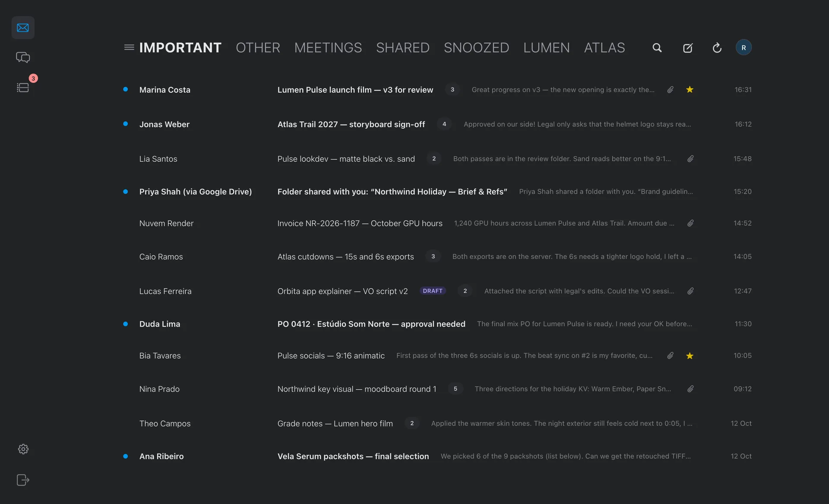The width and height of the screenshot is (829, 504).
Task: Click attachment icon on Nina Prado email
Action: [690, 389]
